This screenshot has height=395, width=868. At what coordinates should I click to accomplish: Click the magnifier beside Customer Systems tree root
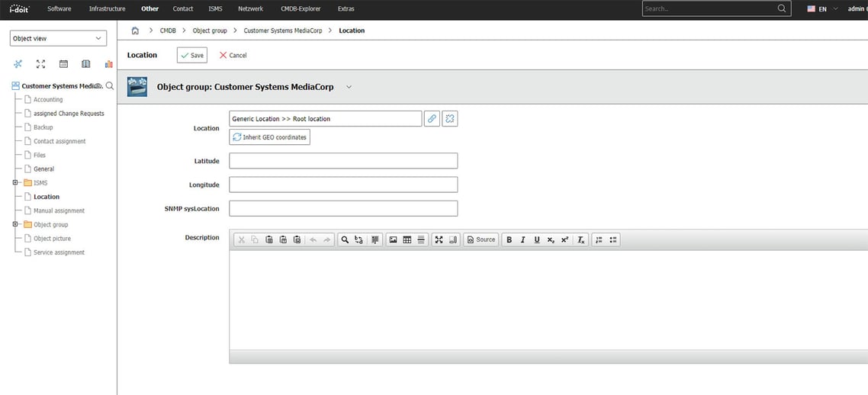(x=110, y=85)
